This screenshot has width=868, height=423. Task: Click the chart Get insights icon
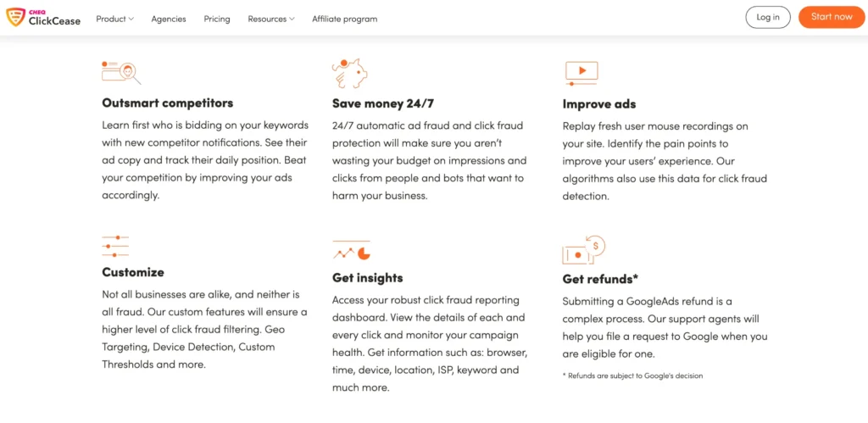(x=351, y=251)
